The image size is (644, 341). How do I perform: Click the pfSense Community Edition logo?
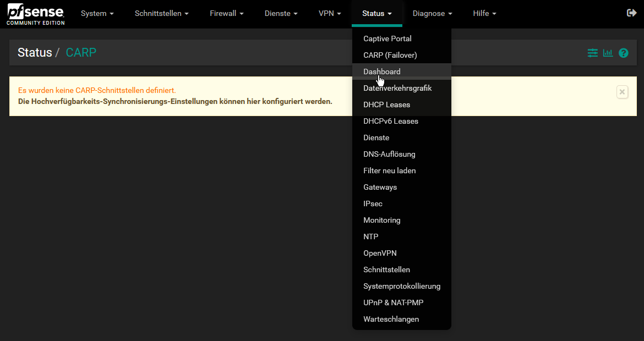tap(36, 14)
